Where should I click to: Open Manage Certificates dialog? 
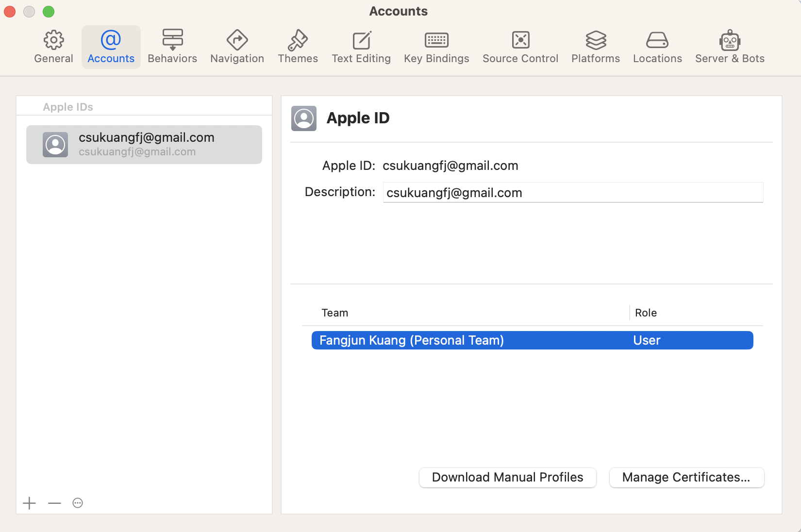coord(686,478)
